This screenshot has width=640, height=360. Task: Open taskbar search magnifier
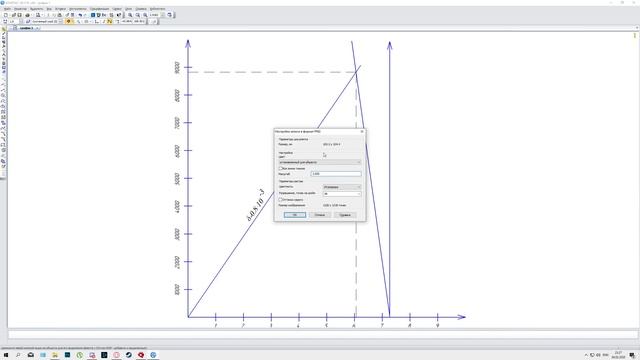coord(18,355)
